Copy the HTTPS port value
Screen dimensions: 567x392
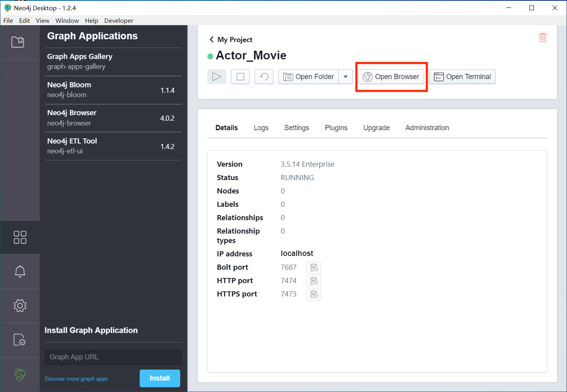pos(314,294)
